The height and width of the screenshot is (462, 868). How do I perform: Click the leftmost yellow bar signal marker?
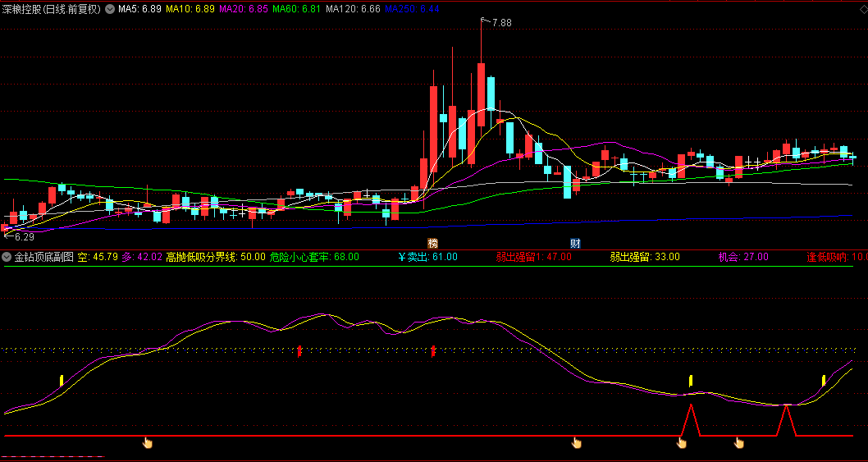(62, 381)
